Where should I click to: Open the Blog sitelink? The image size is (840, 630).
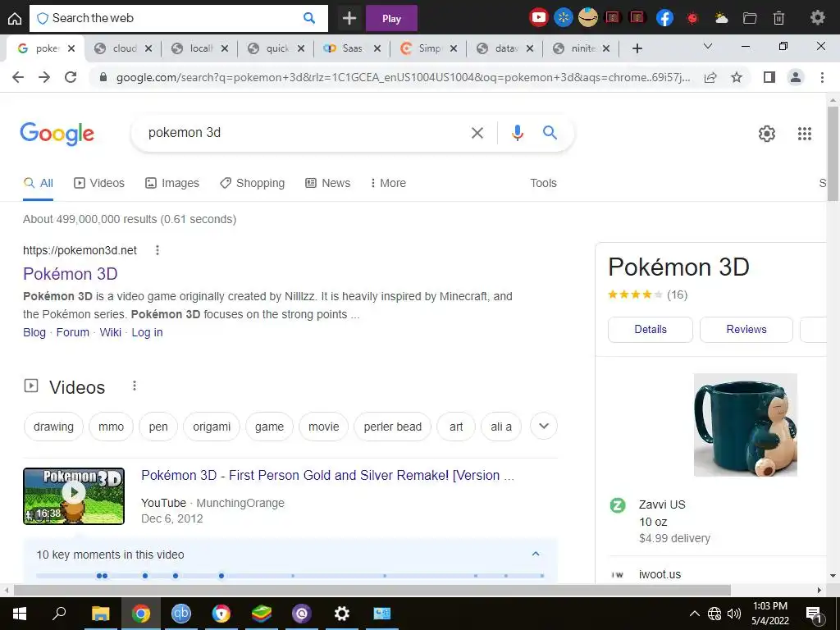click(34, 332)
